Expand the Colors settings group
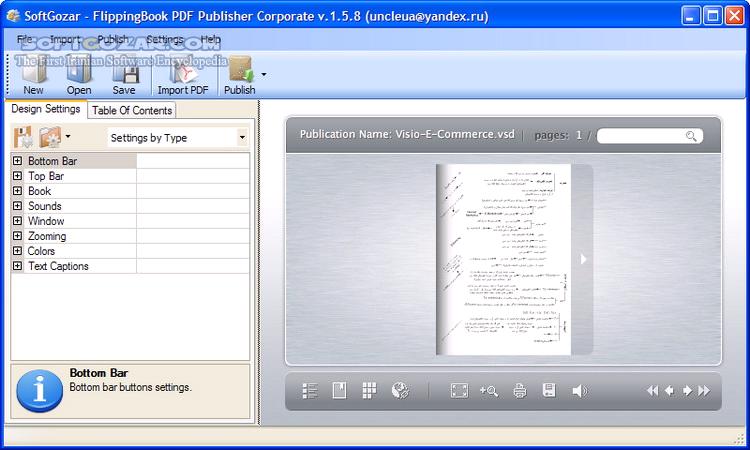Viewport: 750px width, 450px height. [x=17, y=251]
